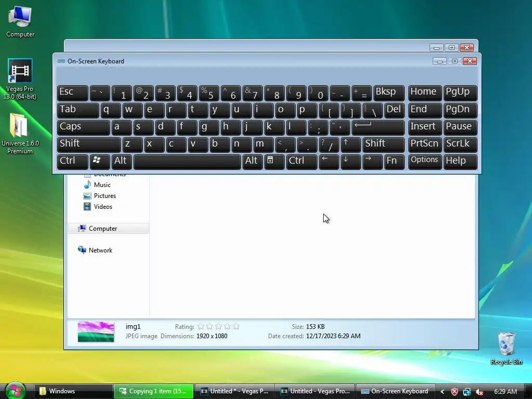Viewport: 532px width, 399px height.
Task: Select the Vegas Pro 13.0 desktop shortcut
Action: (20, 79)
